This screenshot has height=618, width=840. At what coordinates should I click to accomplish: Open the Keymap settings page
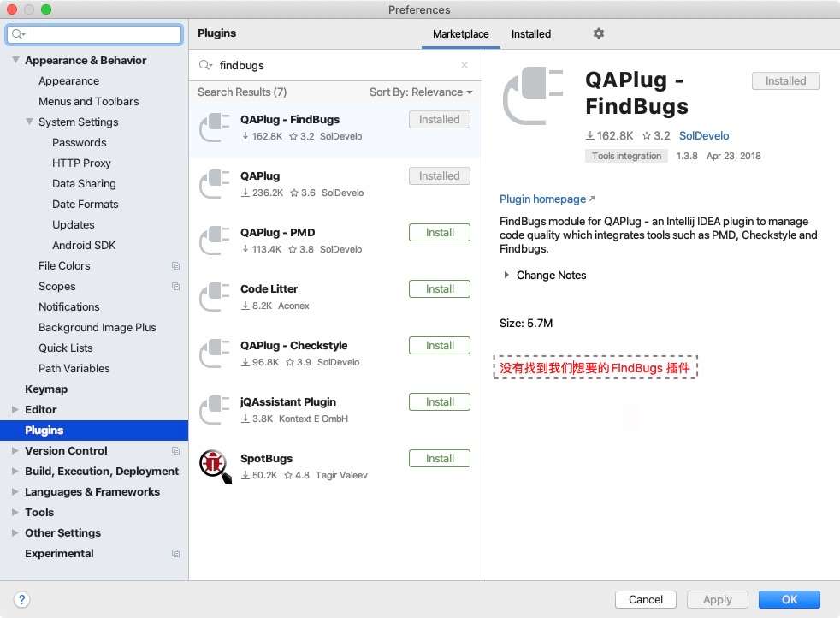(x=46, y=389)
